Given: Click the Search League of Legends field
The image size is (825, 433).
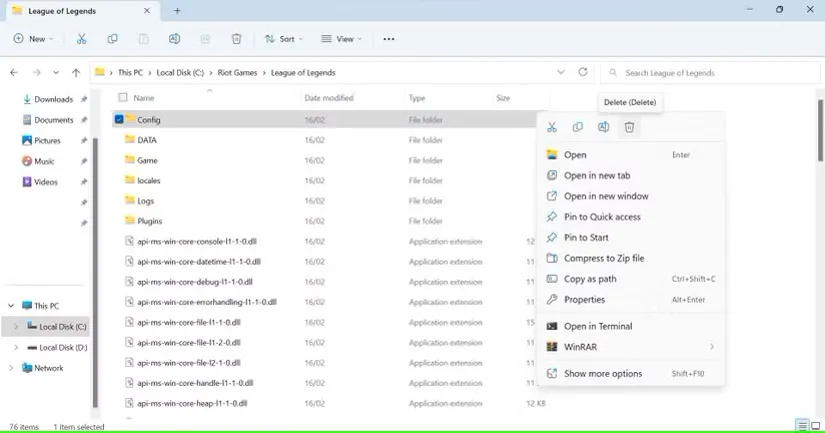Looking at the screenshot, I should click(710, 73).
